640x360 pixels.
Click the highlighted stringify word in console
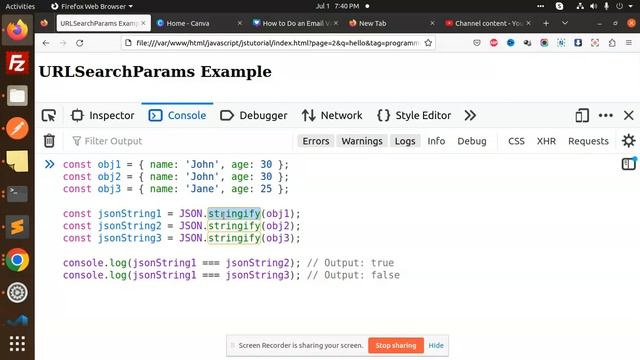point(234,213)
